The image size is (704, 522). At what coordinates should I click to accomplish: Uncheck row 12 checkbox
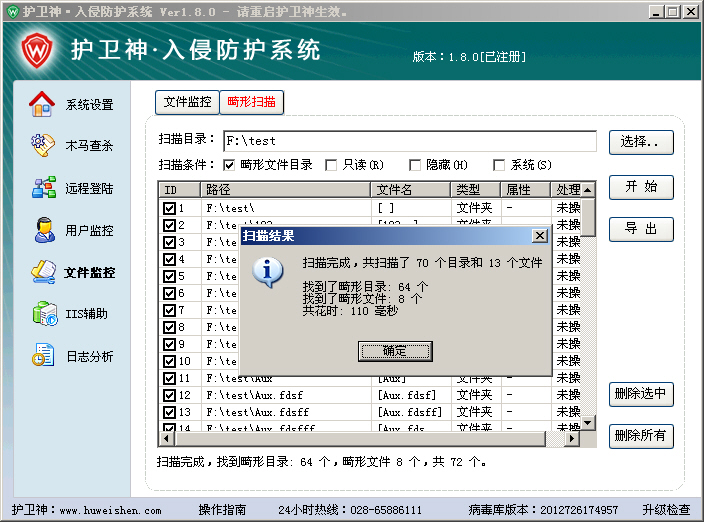169,395
